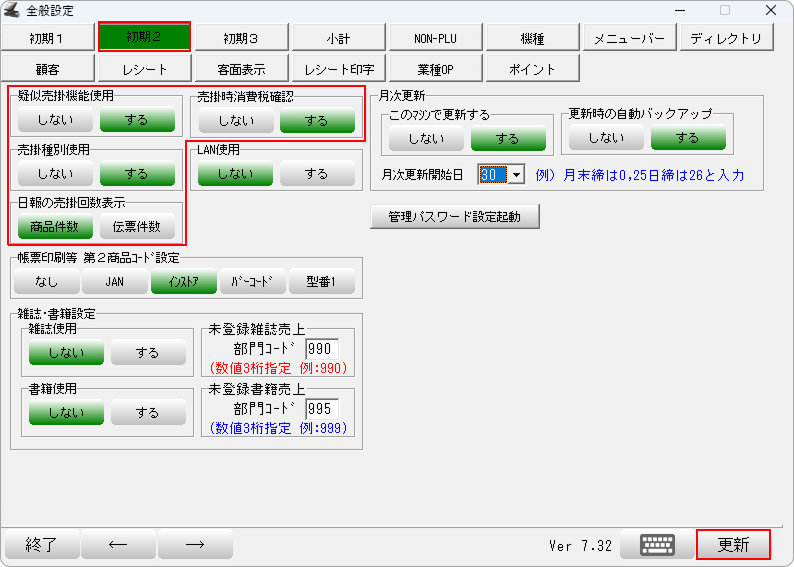The image size is (794, 567).
Task: Click the right arrow navigation button
Action: (195, 545)
